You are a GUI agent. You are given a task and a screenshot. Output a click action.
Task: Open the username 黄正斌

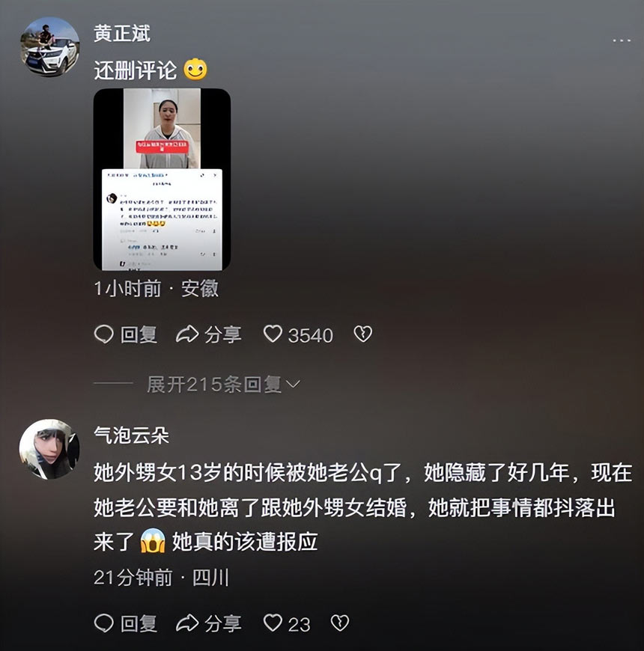(122, 33)
